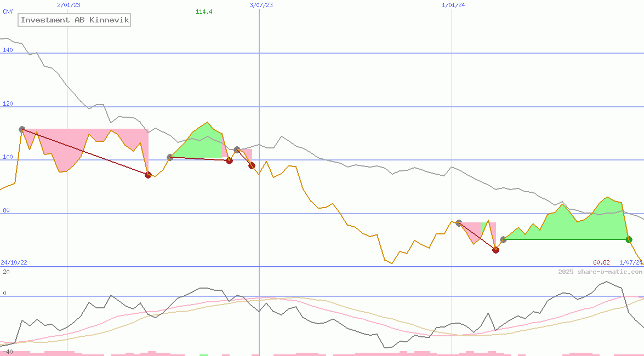Click the lowest red exit marker in early 2024
This screenshot has height=356, width=644.
coord(495,250)
